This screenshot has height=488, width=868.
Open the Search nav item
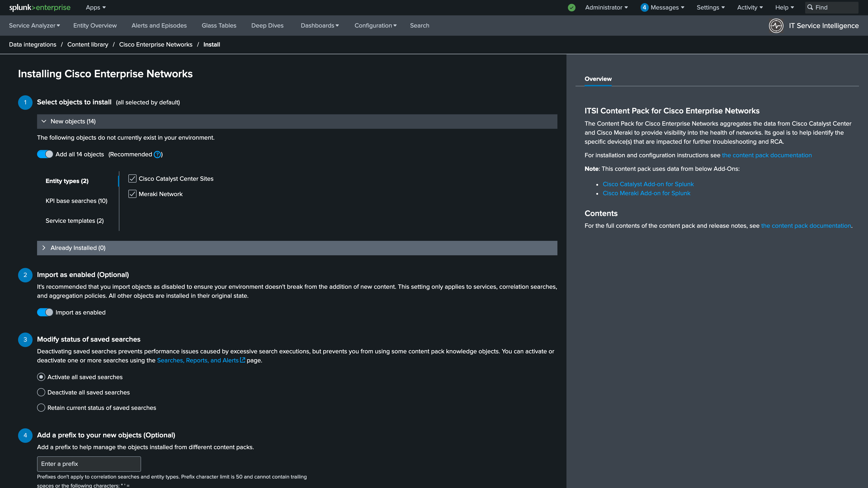tap(420, 26)
